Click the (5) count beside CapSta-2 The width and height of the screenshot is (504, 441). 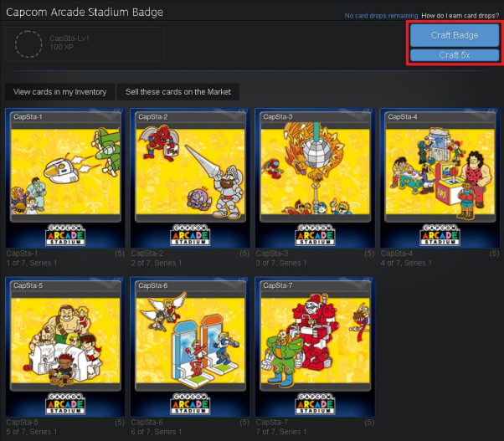(244, 254)
